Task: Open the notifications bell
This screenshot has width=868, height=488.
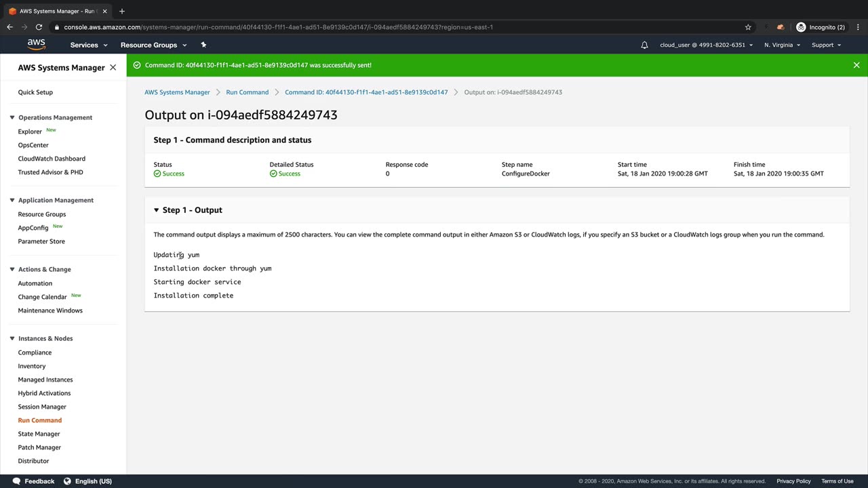Action: click(644, 45)
